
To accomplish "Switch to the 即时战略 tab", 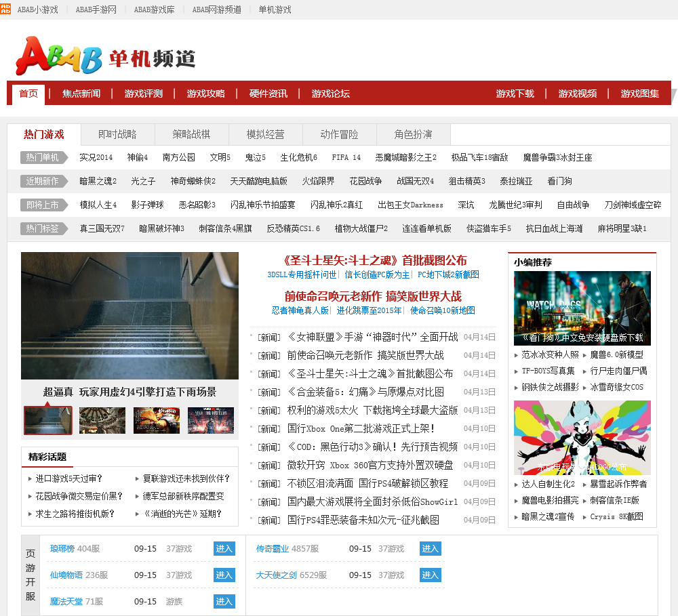I will pyautogui.click(x=117, y=134).
